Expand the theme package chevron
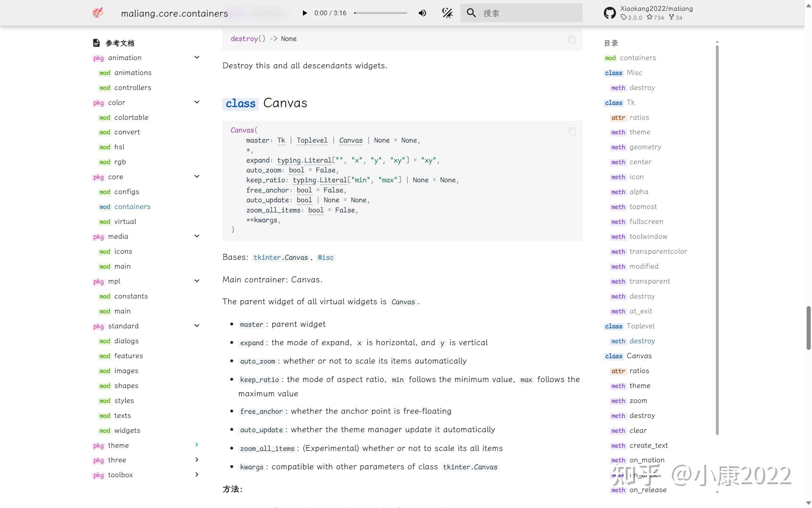 click(197, 445)
